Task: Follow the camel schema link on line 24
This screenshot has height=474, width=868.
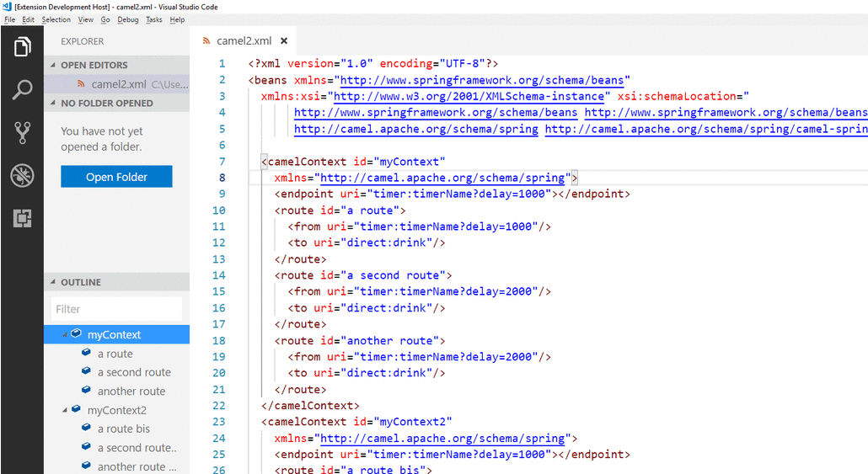Action: pos(442,438)
